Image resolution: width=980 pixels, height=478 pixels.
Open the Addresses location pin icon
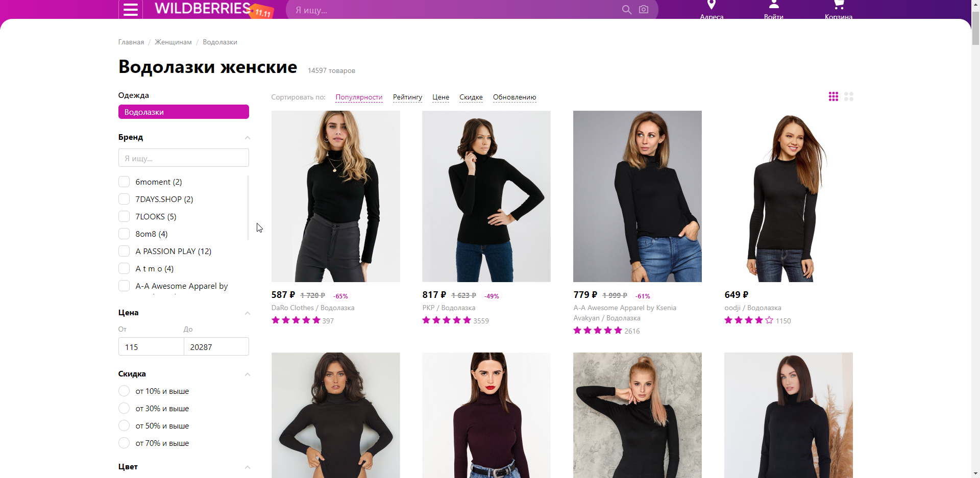[x=712, y=5]
